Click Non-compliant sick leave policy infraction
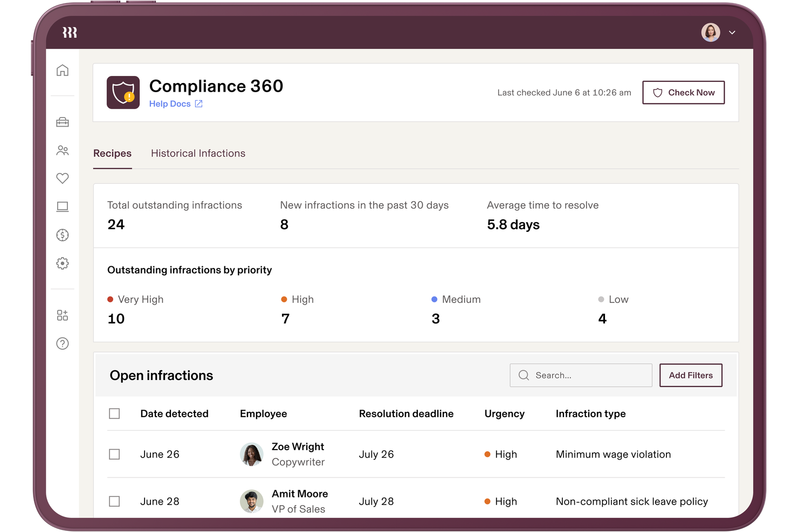This screenshot has height=532, width=798. [x=632, y=501]
